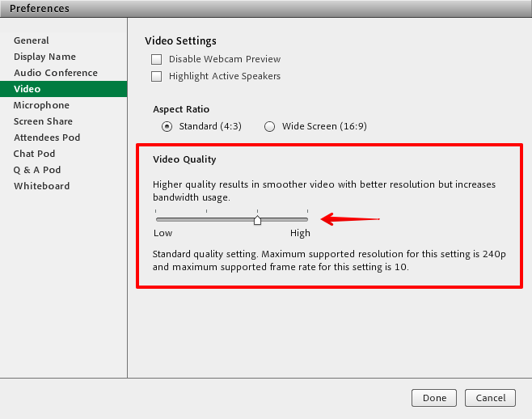Check the Highlight Active Speakers box

pyautogui.click(x=157, y=77)
